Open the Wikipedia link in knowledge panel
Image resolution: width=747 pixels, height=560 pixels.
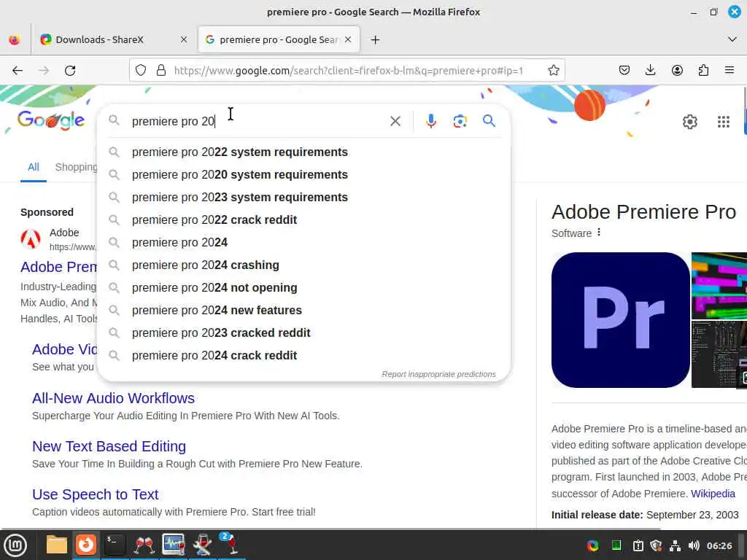pyautogui.click(x=713, y=494)
